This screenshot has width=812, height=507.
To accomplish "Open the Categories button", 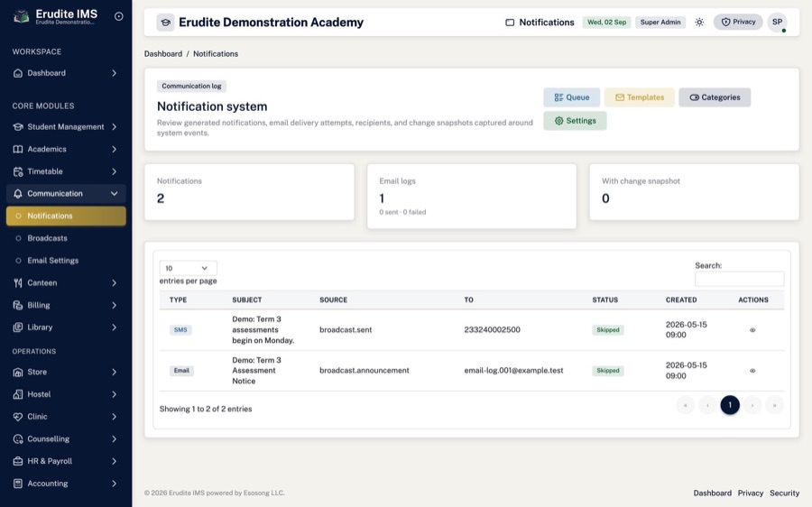I will pyautogui.click(x=715, y=97).
